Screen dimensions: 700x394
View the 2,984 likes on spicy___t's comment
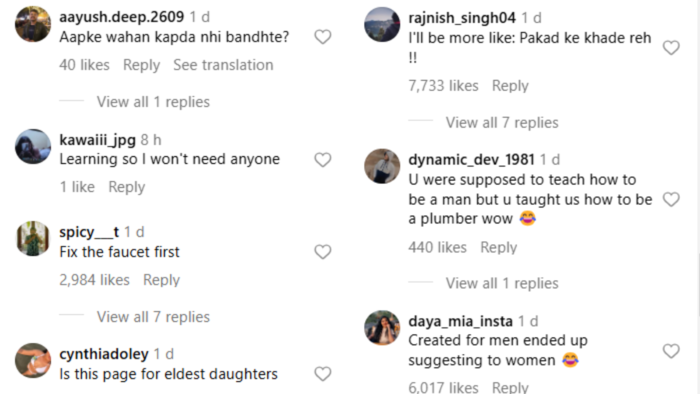point(94,280)
